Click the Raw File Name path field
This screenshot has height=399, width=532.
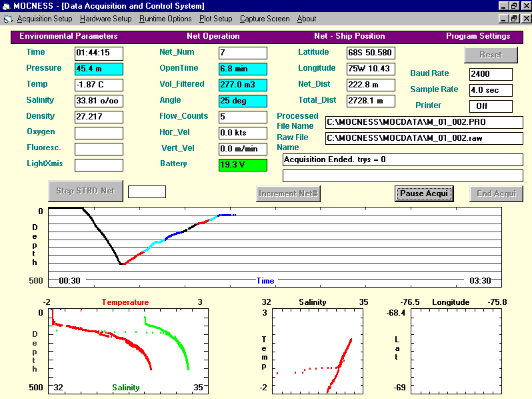click(x=424, y=138)
